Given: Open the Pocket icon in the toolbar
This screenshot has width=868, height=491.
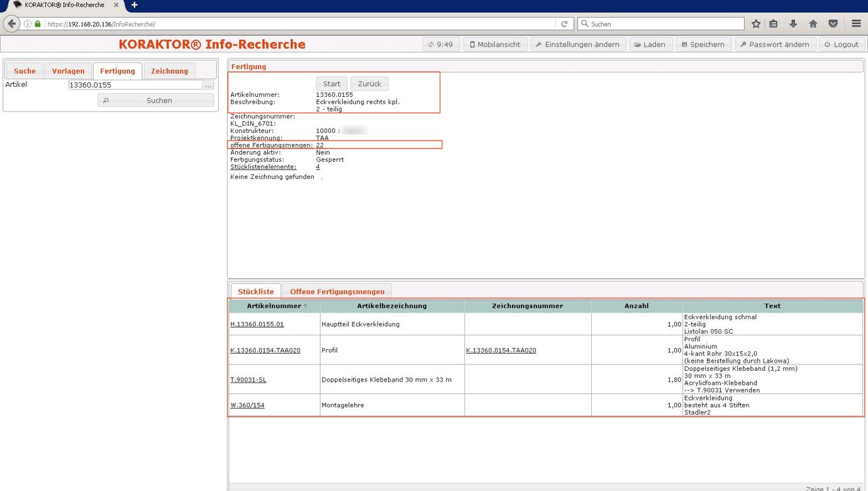Looking at the screenshot, I should (833, 24).
